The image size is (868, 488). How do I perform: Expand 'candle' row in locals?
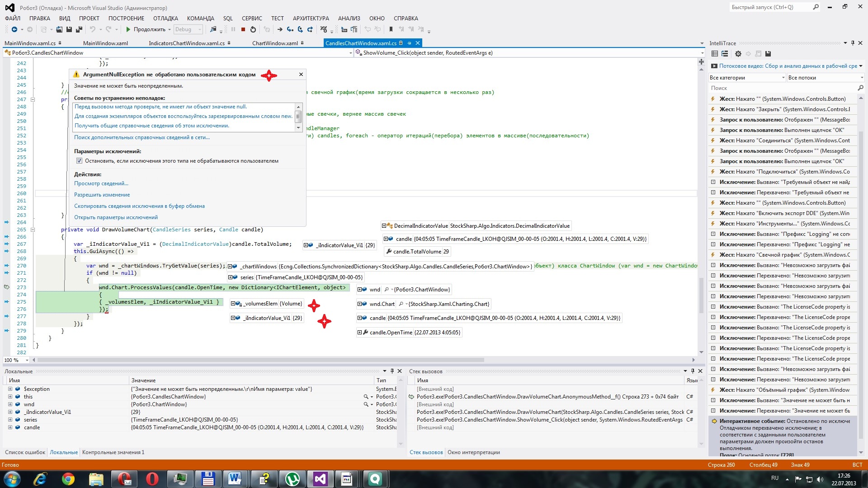pyautogui.click(x=10, y=427)
